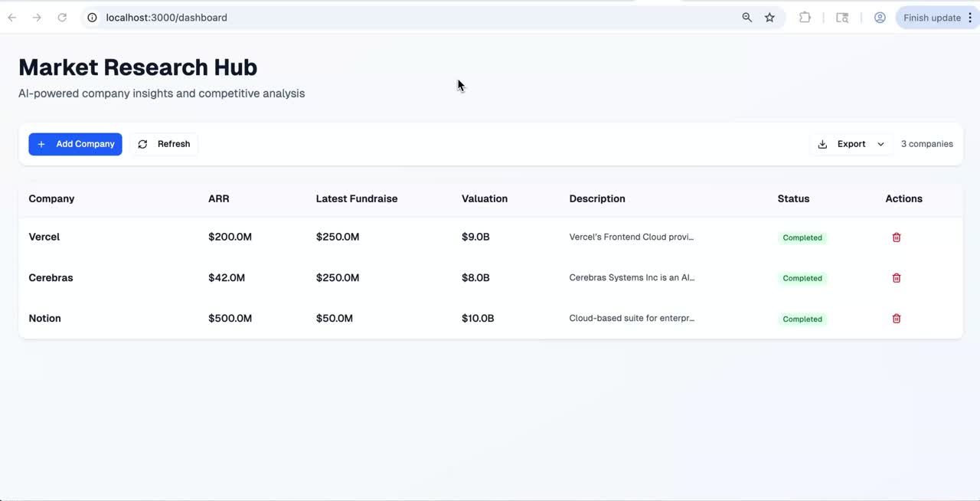
Task: Select the Cerebras company name
Action: (x=51, y=277)
